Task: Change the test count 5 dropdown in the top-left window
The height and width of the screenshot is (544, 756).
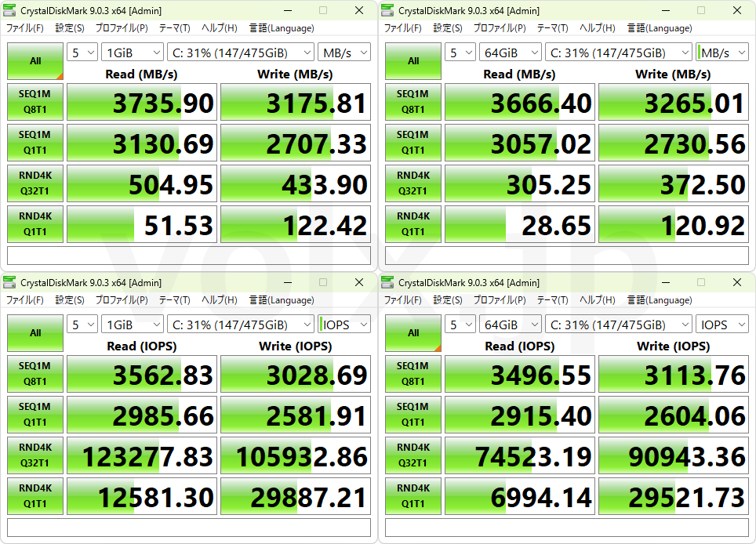Action: pos(82,53)
